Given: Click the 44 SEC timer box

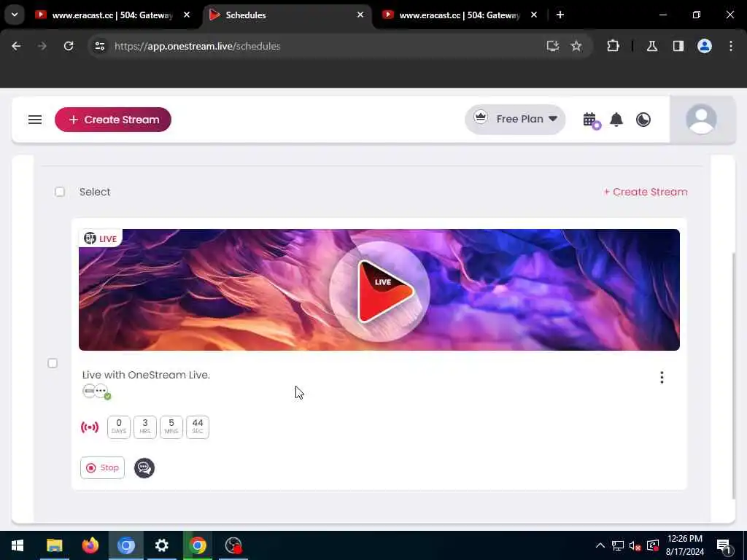Looking at the screenshot, I should (197, 427).
